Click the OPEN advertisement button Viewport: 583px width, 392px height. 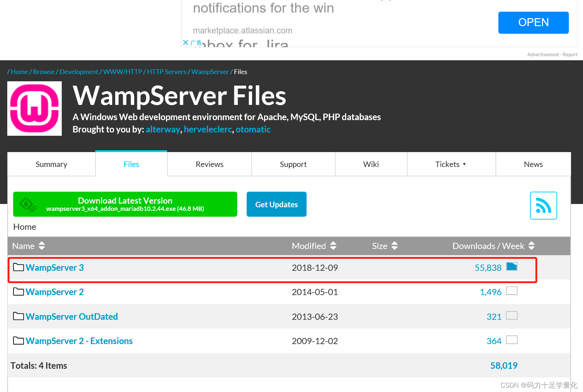pyautogui.click(x=533, y=23)
